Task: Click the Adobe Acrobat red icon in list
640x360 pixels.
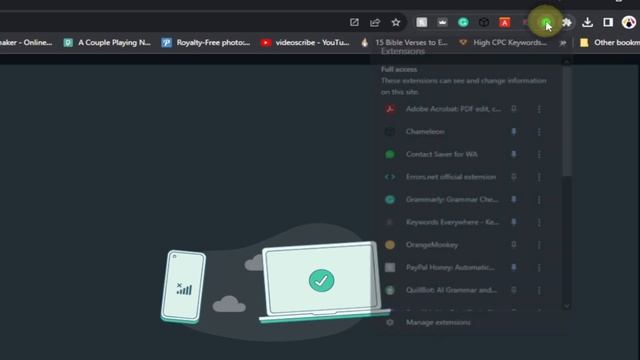Action: [x=390, y=109]
